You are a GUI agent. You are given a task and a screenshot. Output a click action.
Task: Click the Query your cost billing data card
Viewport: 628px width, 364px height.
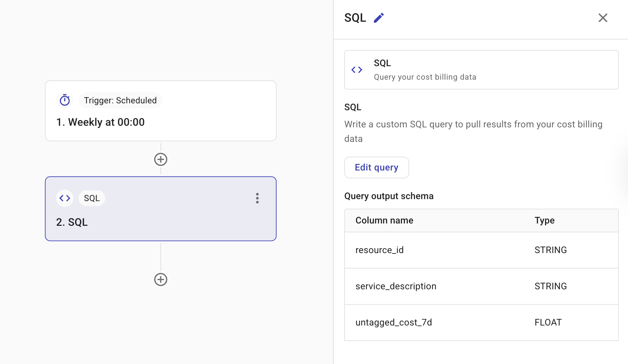pos(482,70)
